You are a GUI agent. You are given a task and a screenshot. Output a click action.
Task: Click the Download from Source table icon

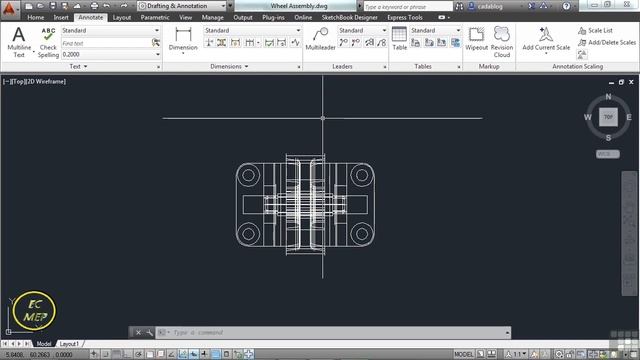point(429,42)
